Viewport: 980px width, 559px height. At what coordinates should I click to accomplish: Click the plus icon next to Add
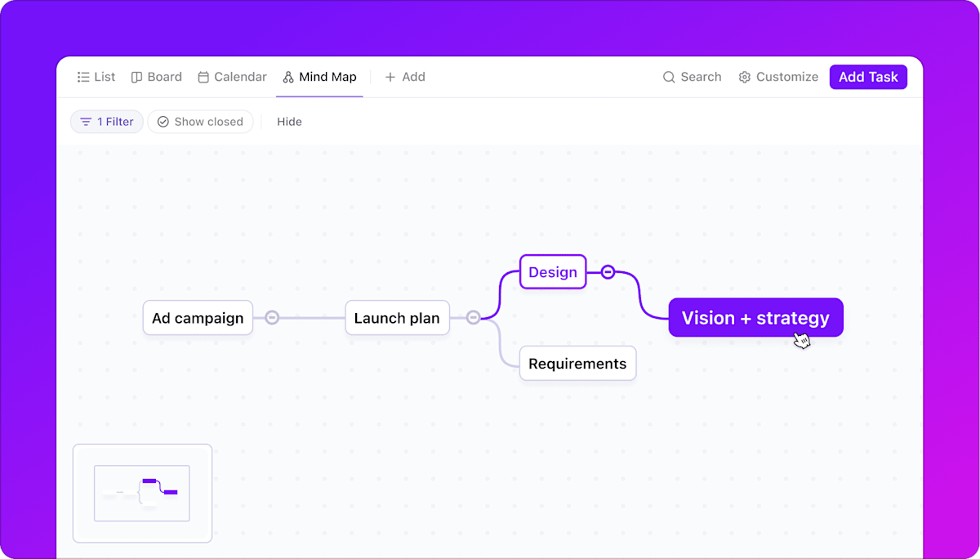click(389, 77)
